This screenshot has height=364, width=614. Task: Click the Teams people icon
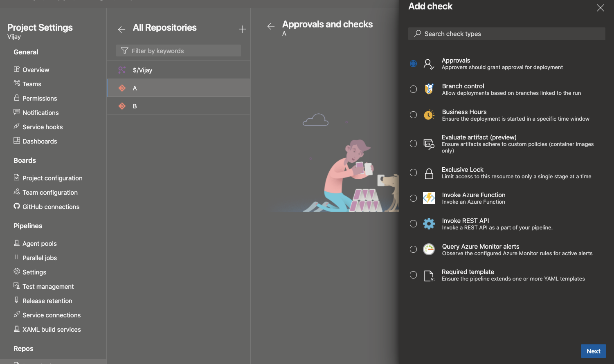coord(17,83)
